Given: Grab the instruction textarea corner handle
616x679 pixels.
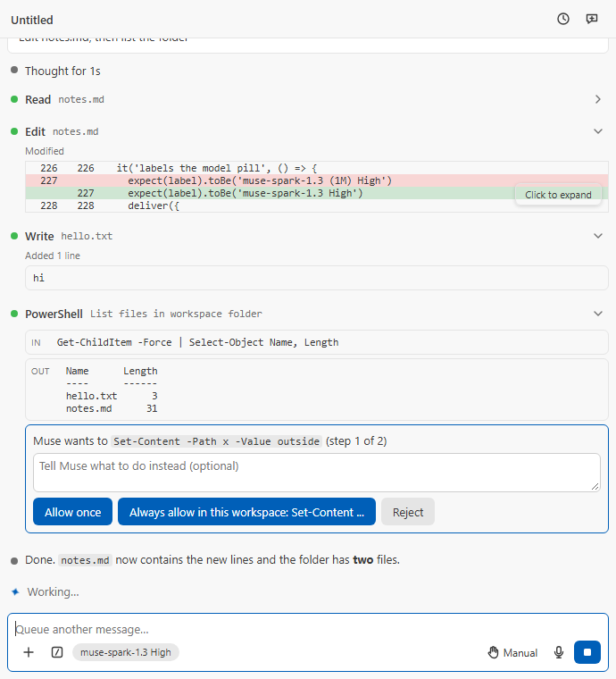Looking at the screenshot, I should (x=595, y=487).
